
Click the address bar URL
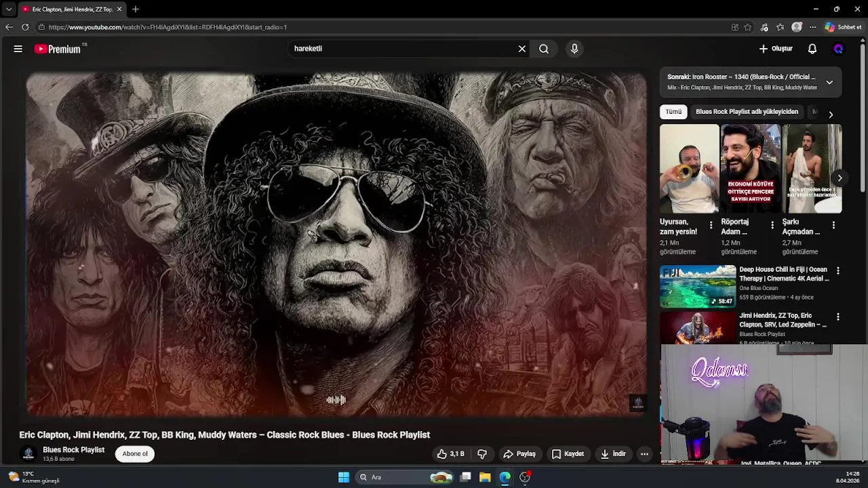[x=167, y=27]
